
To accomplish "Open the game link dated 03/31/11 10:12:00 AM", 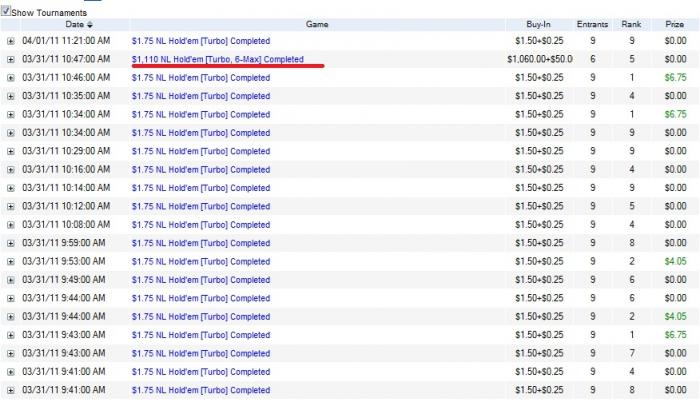I will (x=201, y=206).
